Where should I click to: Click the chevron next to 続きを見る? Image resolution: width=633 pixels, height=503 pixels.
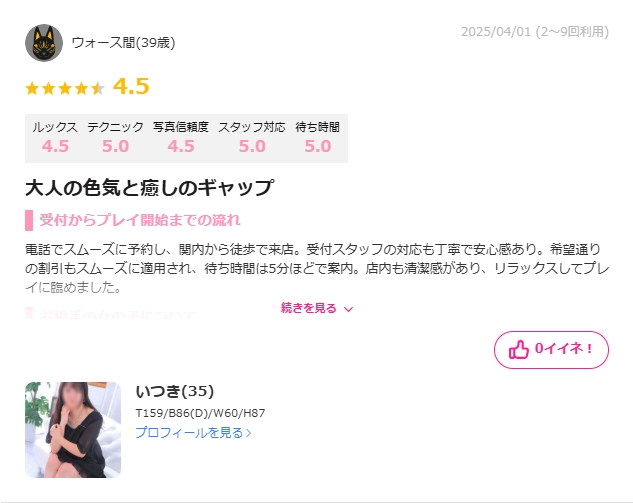point(348,309)
